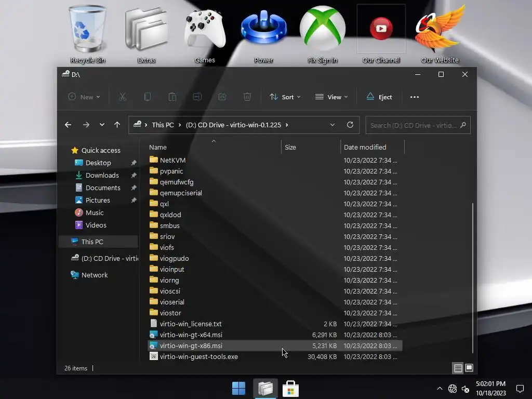532x399 pixels.
Task: Select virtio-win-gt-x86.msi file
Action: pos(275,345)
